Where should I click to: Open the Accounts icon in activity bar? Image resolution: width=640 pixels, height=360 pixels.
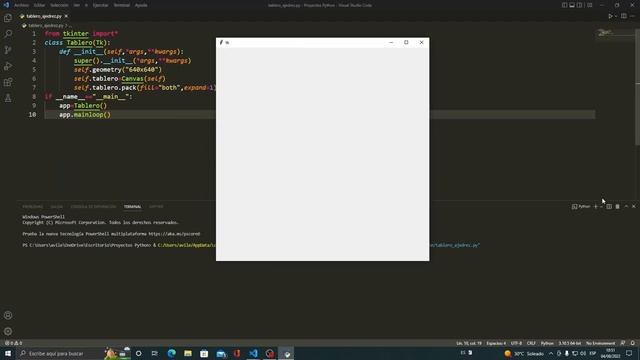tap(8, 315)
